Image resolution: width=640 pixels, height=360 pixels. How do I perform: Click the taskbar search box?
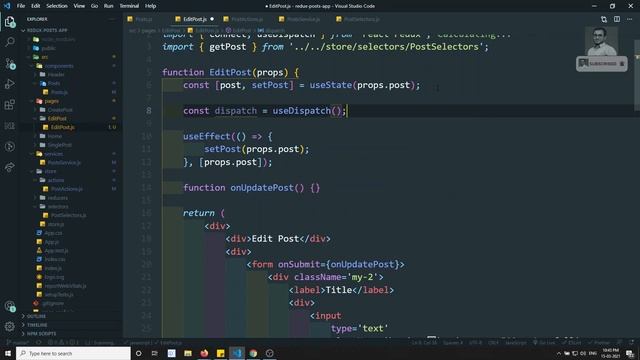click(73, 353)
